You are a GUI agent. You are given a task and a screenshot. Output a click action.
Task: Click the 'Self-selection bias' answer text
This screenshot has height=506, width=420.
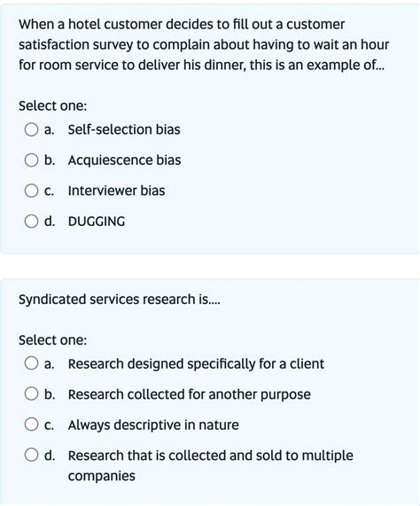(124, 129)
